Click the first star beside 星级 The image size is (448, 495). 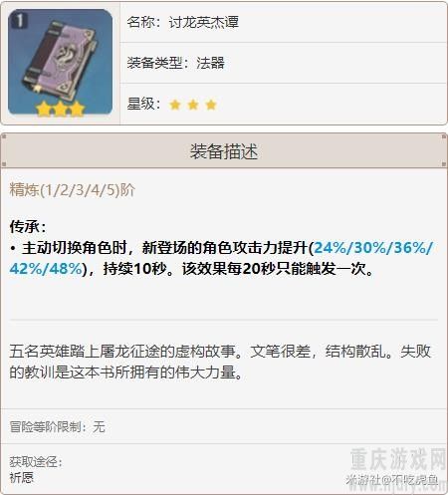click(x=175, y=105)
